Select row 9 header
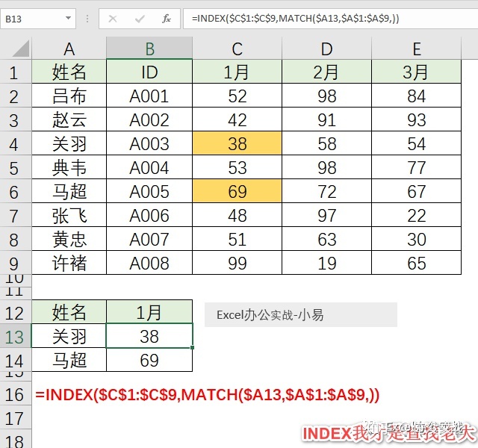 [x=15, y=263]
